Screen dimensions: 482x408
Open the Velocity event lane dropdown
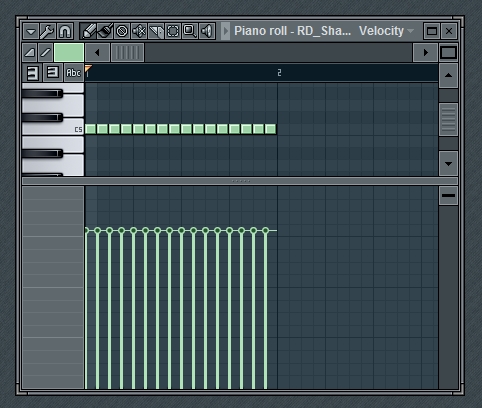[386, 31]
